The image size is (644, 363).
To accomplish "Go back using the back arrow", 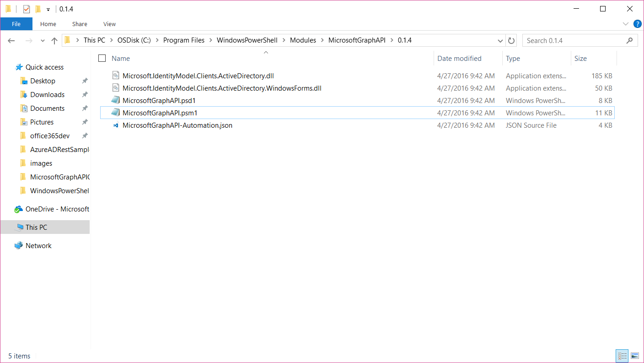I will coord(11,40).
